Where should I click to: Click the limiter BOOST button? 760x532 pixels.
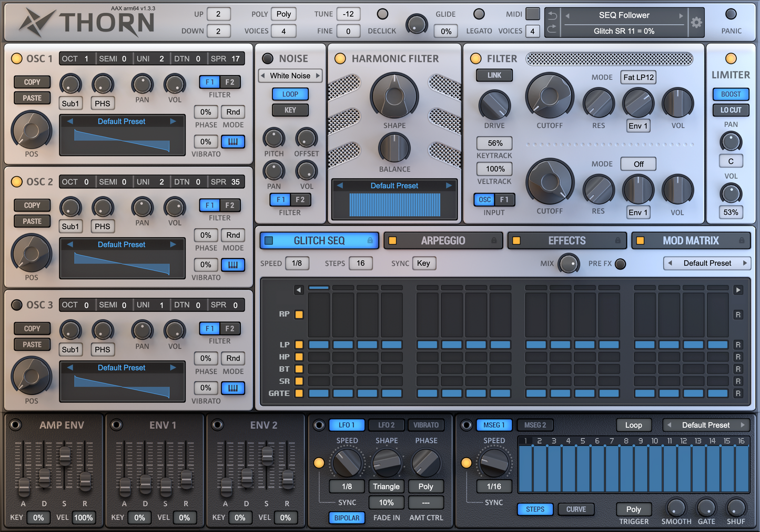tap(731, 94)
